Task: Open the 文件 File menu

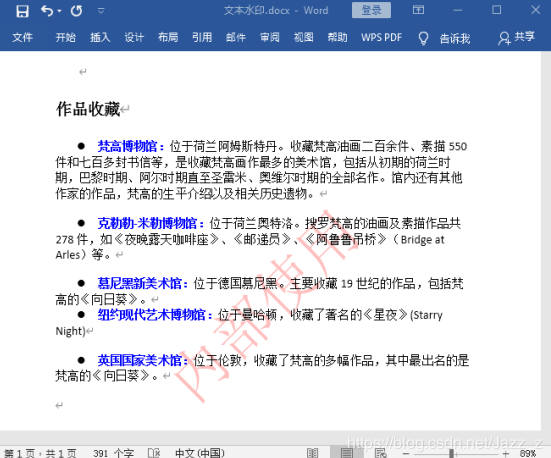Action: 22,37
